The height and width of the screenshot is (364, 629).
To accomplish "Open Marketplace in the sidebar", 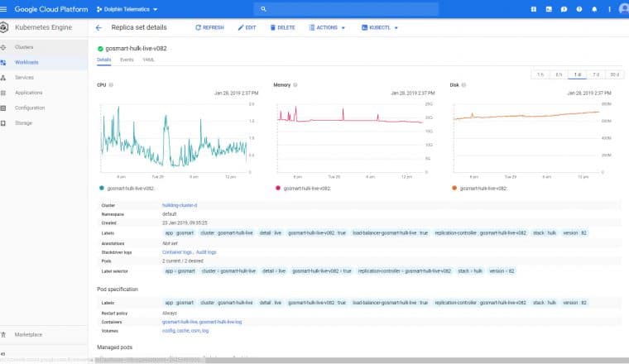I will point(44,334).
